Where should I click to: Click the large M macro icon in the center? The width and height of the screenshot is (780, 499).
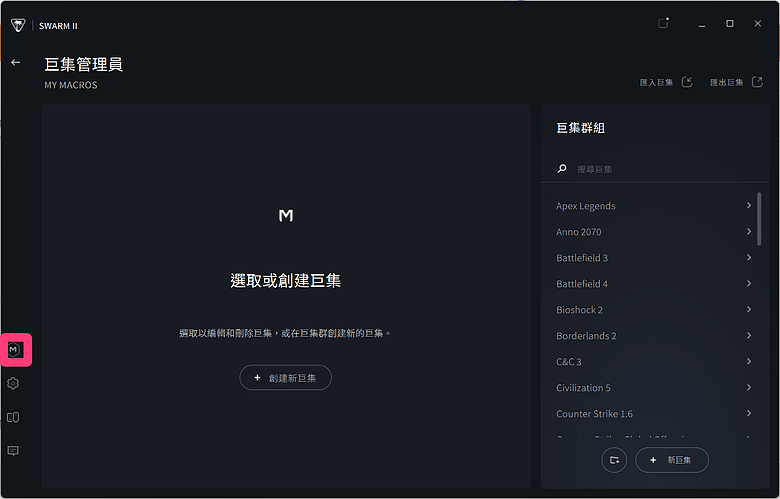[286, 215]
